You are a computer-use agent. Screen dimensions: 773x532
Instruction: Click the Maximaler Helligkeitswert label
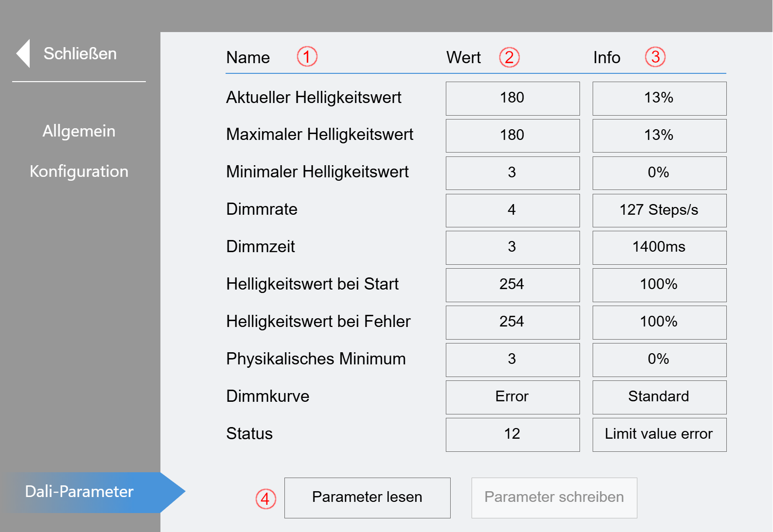point(320,135)
